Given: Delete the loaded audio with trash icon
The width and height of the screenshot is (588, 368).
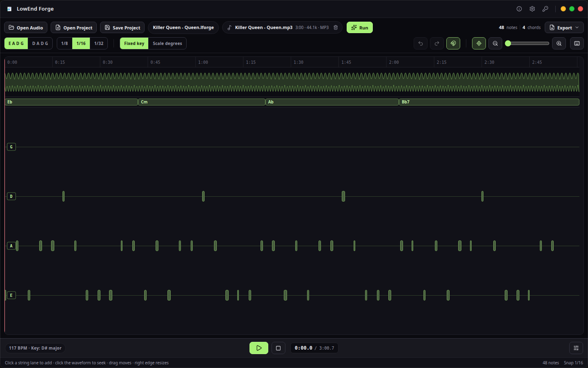Looking at the screenshot, I should 336,27.
